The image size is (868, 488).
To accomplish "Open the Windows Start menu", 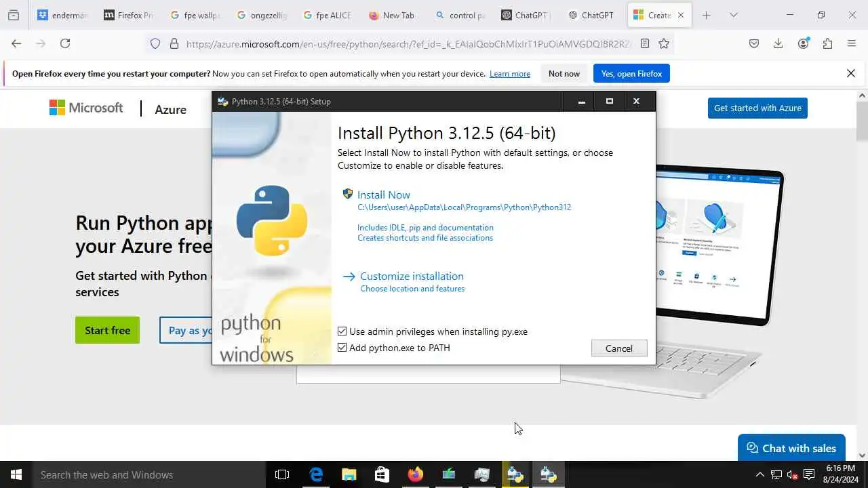I will coord(16,474).
